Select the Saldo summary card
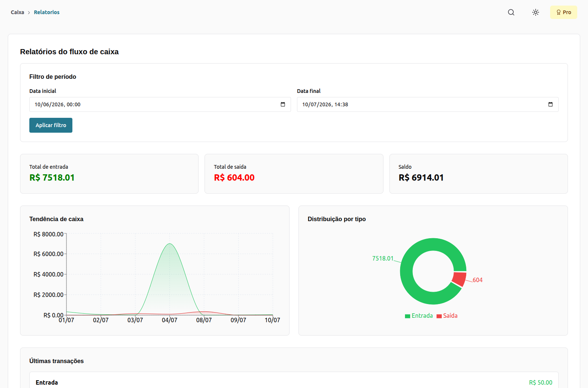This screenshot has height=388, width=588. 478,174
